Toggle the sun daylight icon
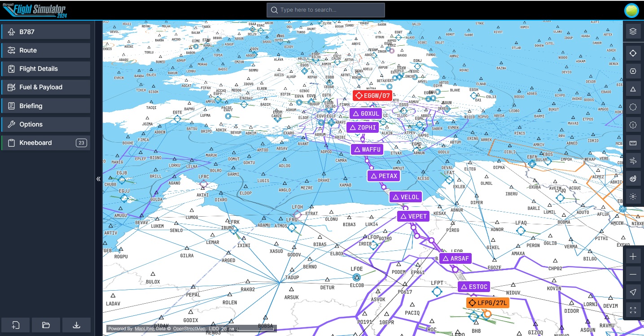Screen dimensions: 644x336 pos(633,196)
